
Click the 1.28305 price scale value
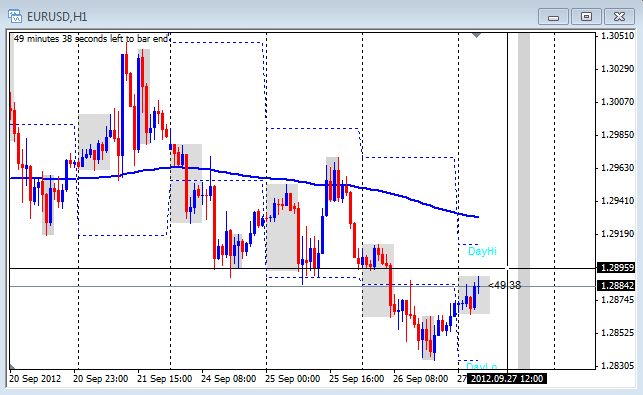(617, 365)
